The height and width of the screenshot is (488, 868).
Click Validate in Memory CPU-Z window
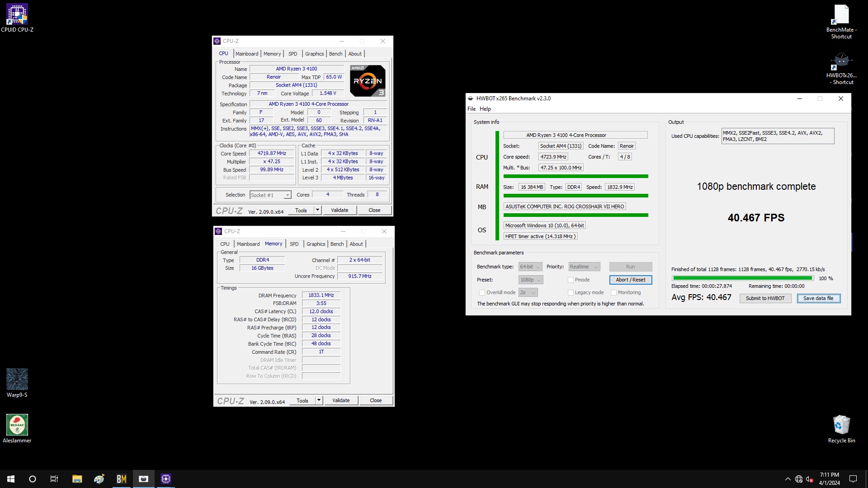pos(341,400)
